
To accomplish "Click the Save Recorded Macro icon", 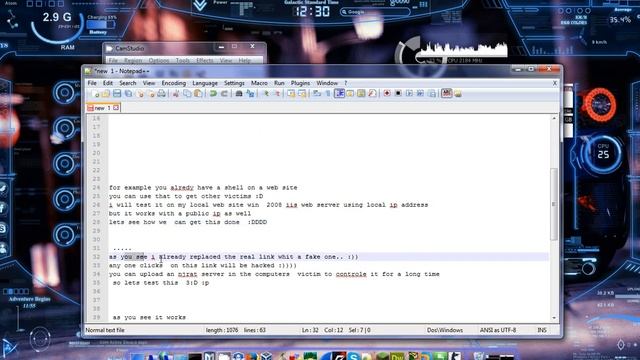I will pos(432,94).
